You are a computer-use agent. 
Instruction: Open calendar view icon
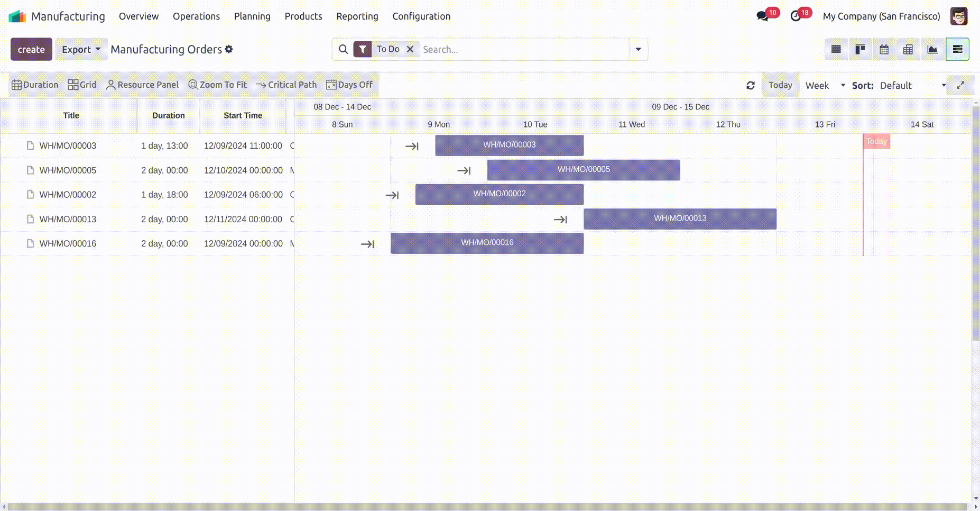[x=884, y=49]
